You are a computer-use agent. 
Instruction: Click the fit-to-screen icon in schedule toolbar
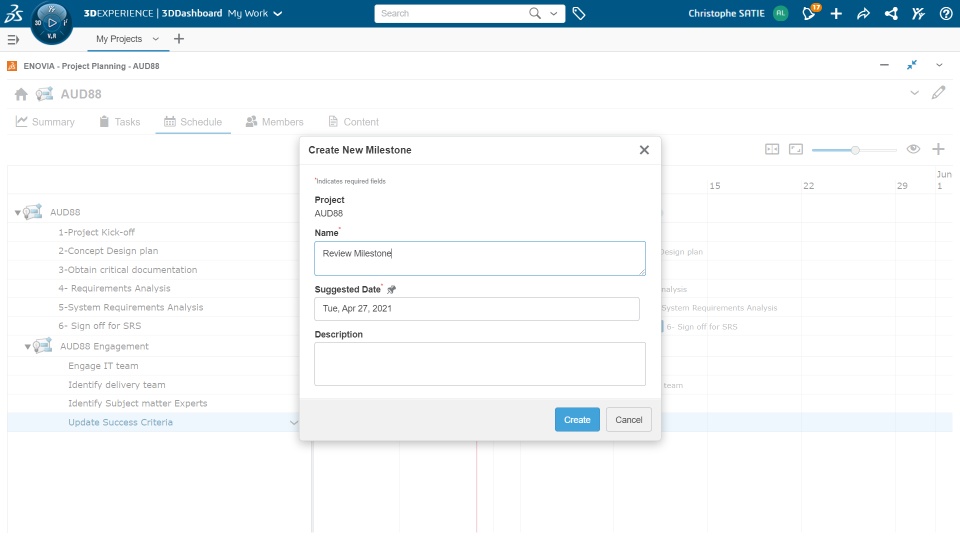(796, 149)
